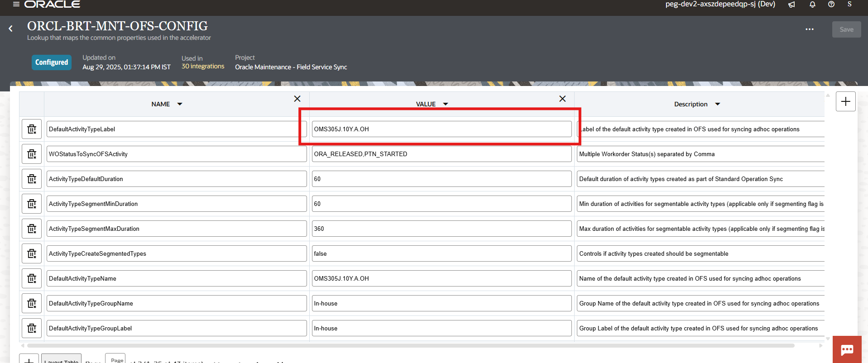
Task: Click the Configured status badge
Action: pyautogui.click(x=52, y=62)
